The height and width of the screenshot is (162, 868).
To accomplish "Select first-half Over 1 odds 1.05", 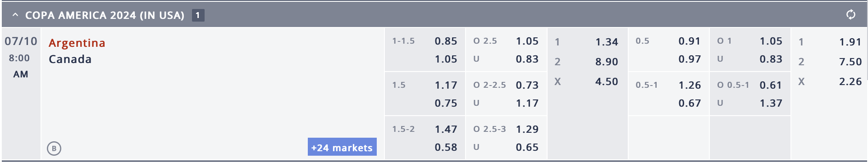I will pos(771,41).
